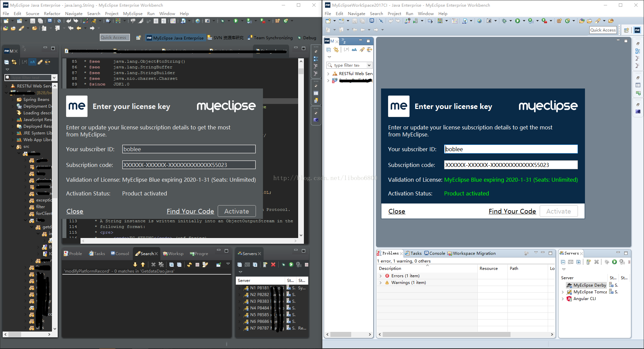Click Activate button in right license dialog

(x=559, y=211)
